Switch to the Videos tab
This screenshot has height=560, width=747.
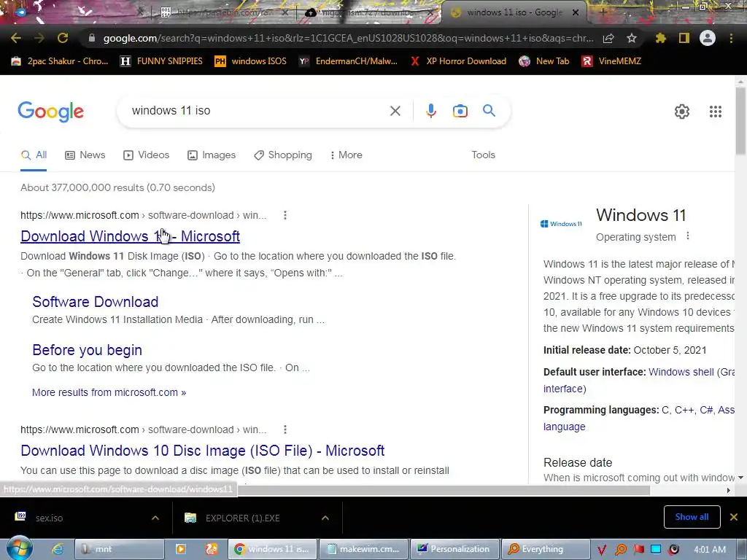pyautogui.click(x=146, y=155)
